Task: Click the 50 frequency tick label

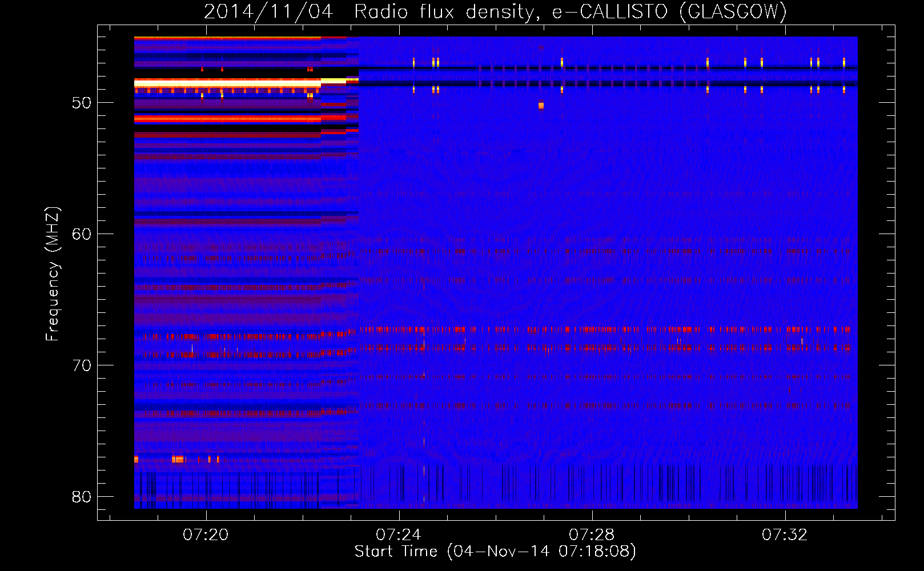Action: [82, 103]
